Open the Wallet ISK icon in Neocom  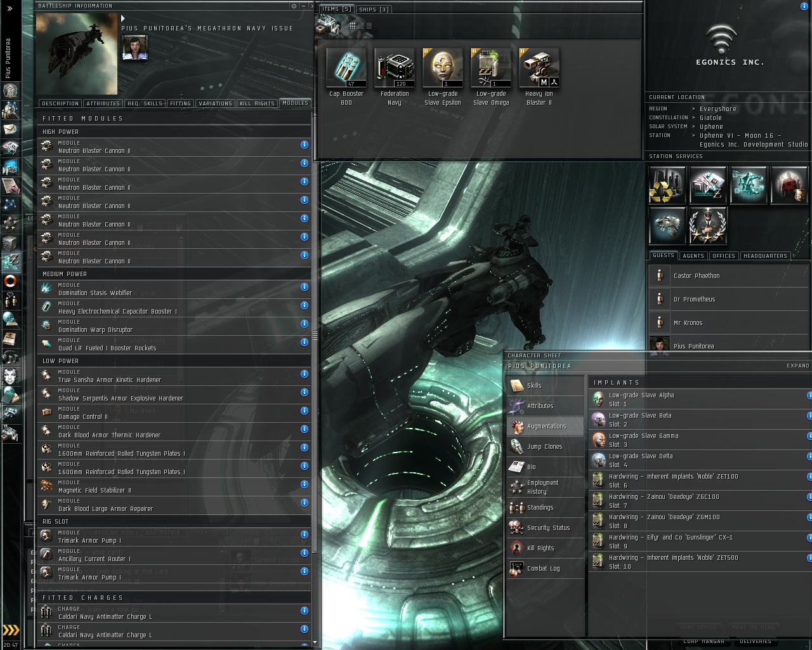click(11, 262)
